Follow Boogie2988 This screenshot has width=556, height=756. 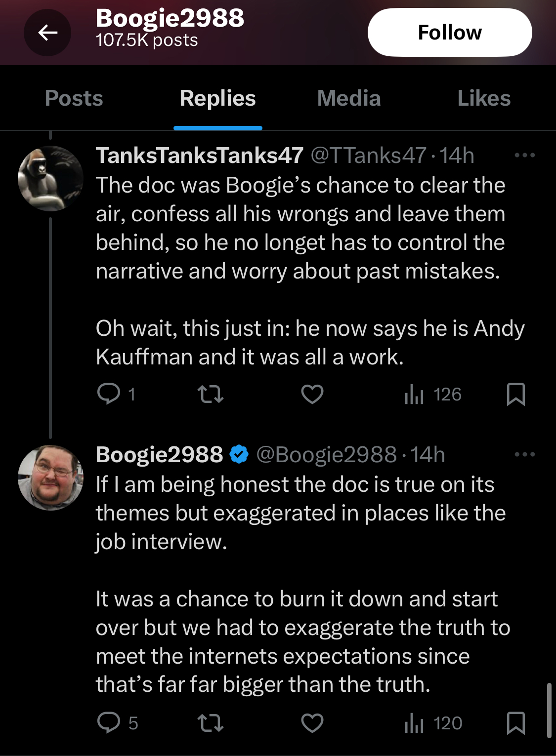(450, 33)
